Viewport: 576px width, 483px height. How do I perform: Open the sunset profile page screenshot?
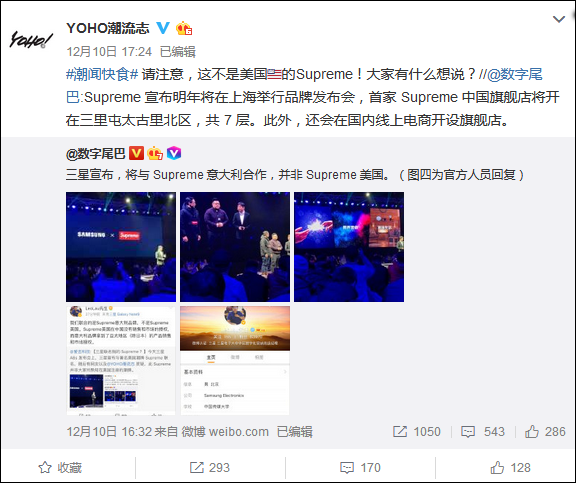235,360
